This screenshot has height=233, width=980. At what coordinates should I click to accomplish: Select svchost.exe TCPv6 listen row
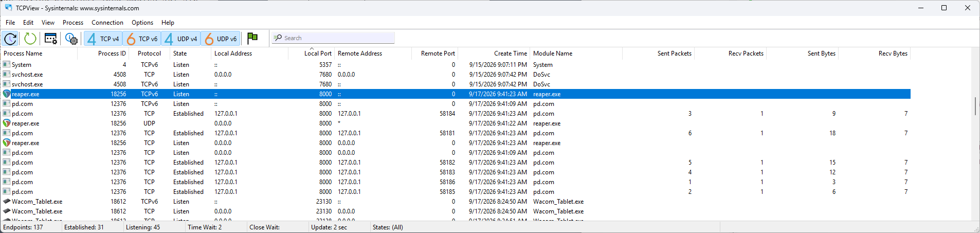(456, 84)
